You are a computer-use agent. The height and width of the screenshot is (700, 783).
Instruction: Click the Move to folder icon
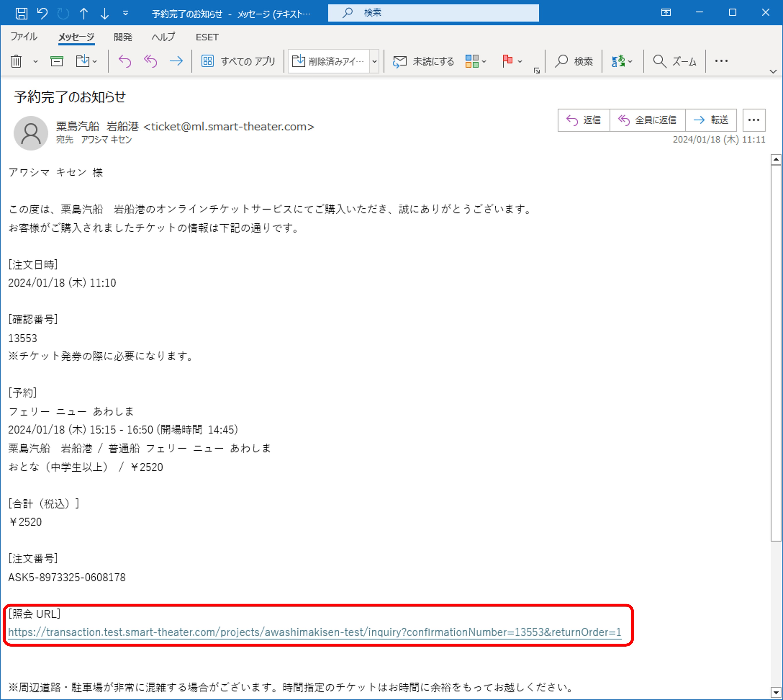[82, 61]
